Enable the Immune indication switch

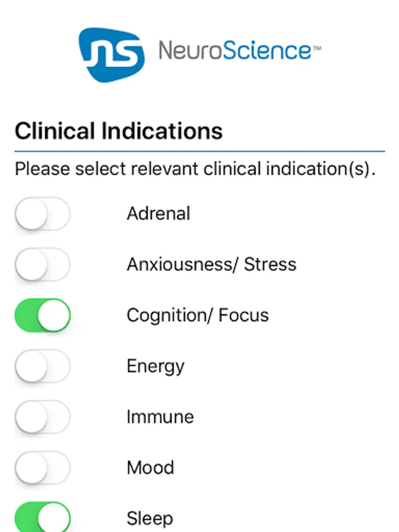43,417
